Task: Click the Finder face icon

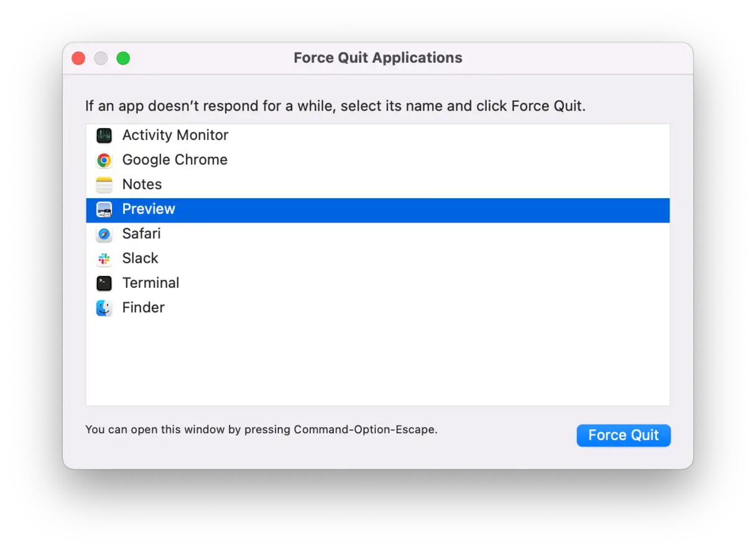Action: (104, 308)
